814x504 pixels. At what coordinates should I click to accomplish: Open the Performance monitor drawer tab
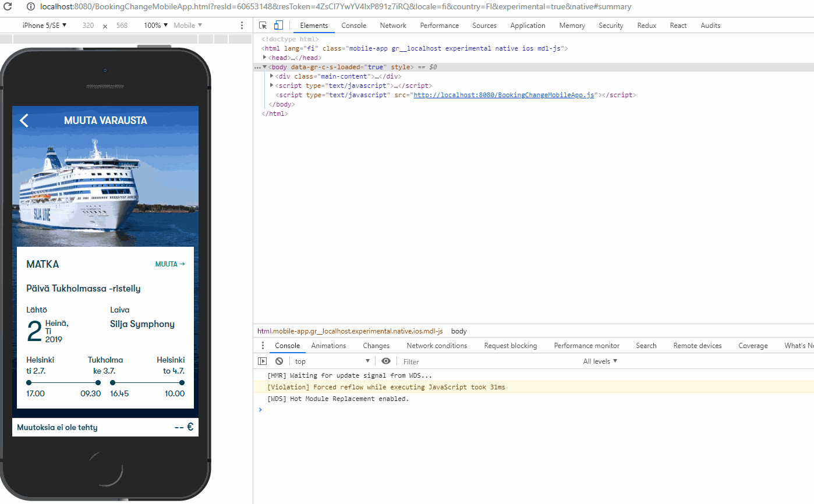click(587, 346)
